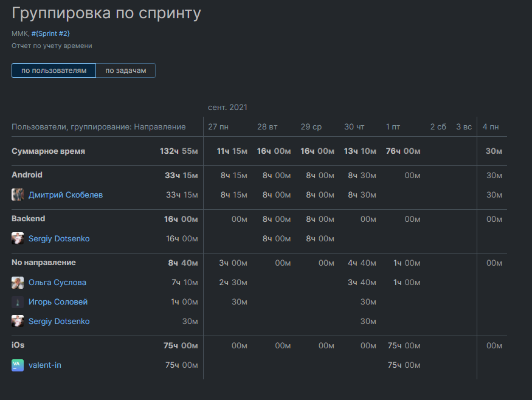Switch to the 'по пользователям' view
The image size is (532, 400).
point(54,71)
